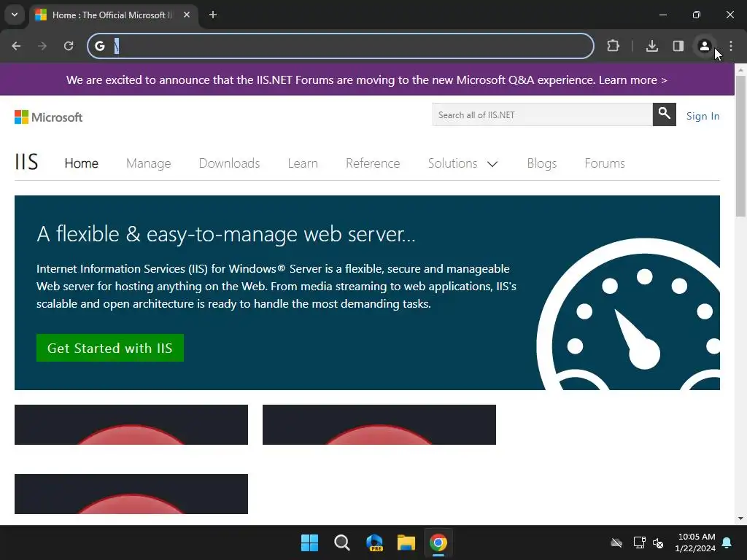The height and width of the screenshot is (560, 747).
Task: Select the Home nav item
Action: click(x=82, y=163)
